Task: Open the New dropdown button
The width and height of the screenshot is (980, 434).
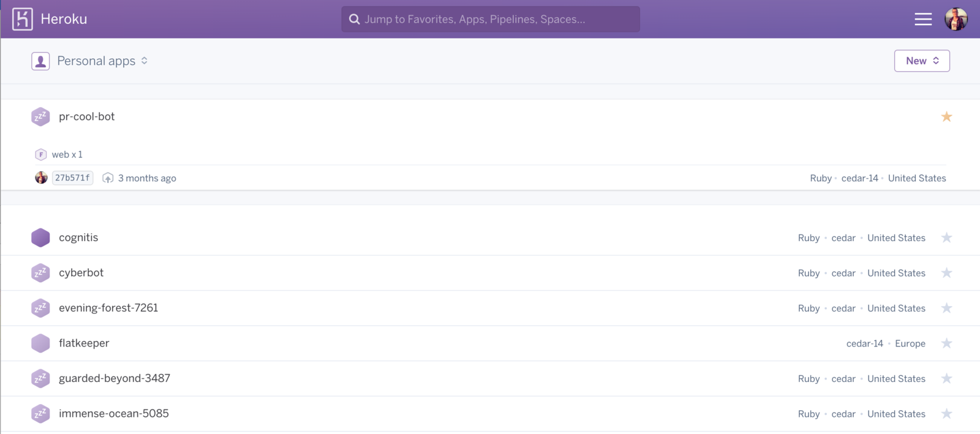Action: click(x=922, y=61)
